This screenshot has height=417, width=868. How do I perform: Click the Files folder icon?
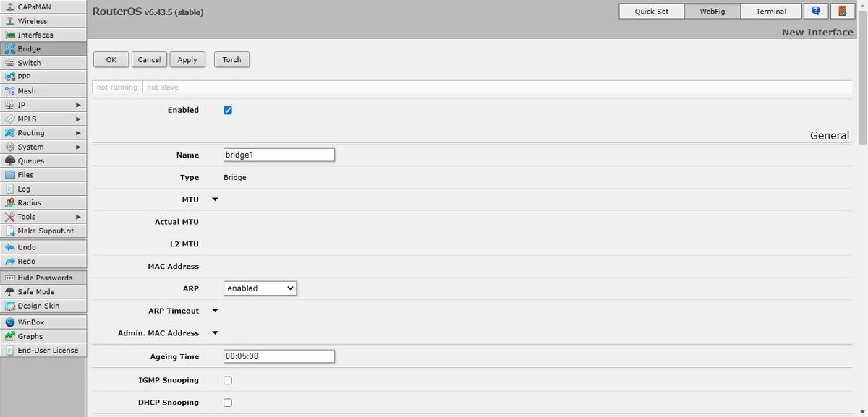pos(10,175)
